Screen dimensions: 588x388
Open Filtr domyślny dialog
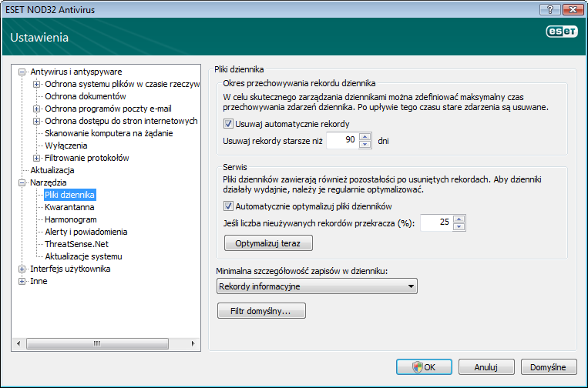(x=261, y=311)
